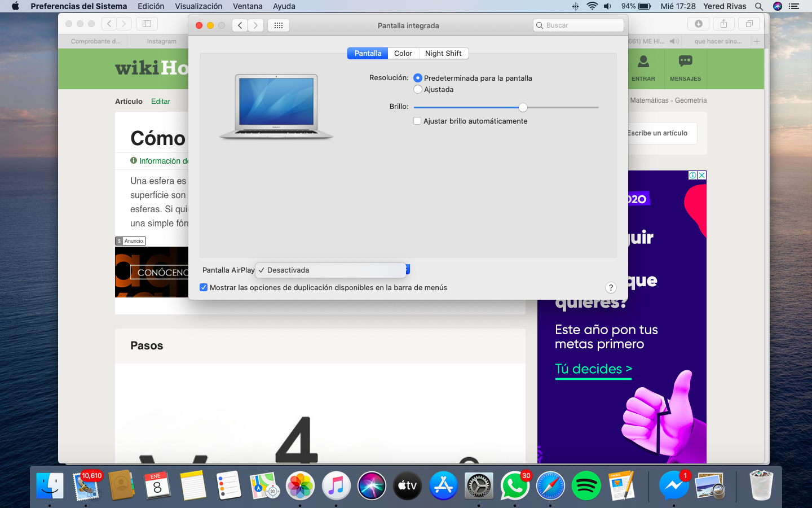Select the Comprobante Safari tab
Image resolution: width=812 pixels, height=508 pixels.
pyautogui.click(x=95, y=41)
